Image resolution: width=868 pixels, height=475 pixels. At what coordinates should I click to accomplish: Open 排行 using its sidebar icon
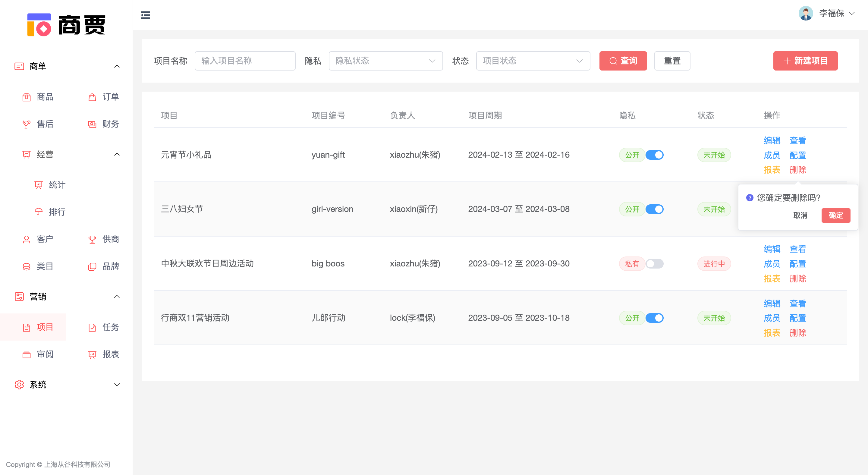click(x=38, y=212)
